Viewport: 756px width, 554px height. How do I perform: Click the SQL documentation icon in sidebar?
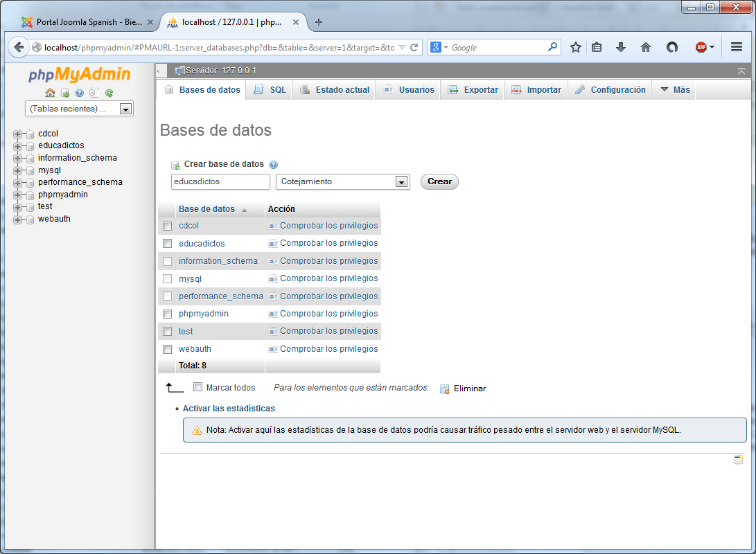94,93
